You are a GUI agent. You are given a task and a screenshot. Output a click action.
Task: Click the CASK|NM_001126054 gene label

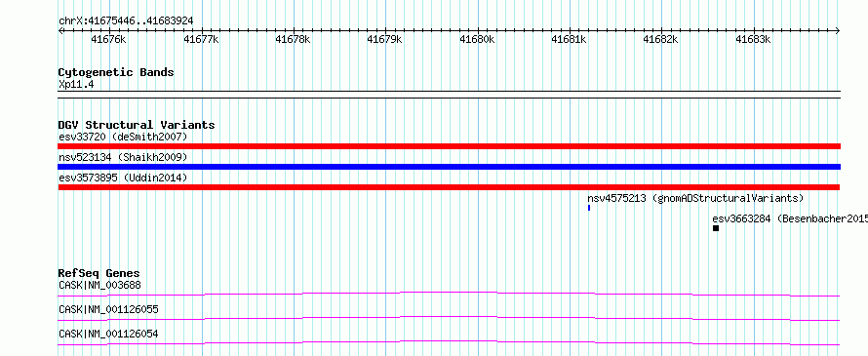coord(108,334)
